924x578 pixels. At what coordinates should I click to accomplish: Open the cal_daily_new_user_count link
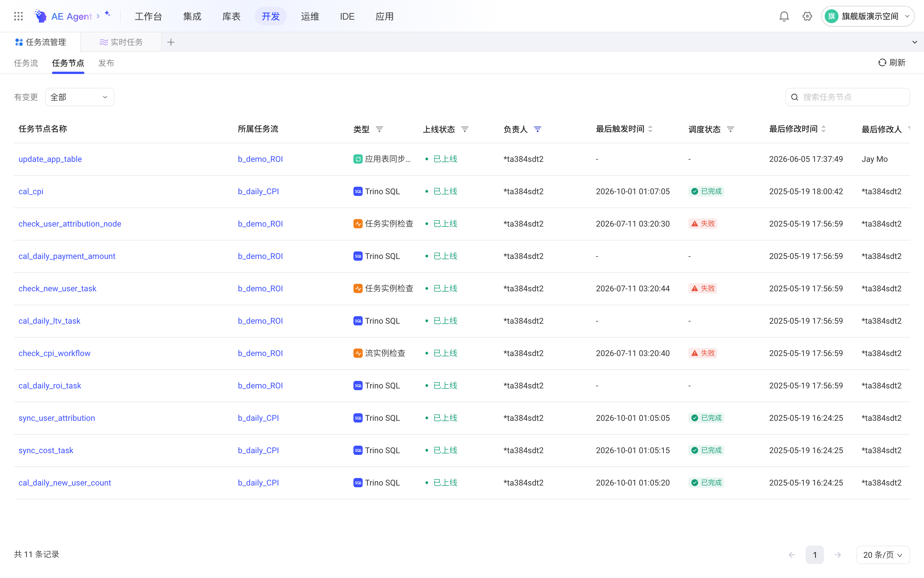(x=64, y=483)
